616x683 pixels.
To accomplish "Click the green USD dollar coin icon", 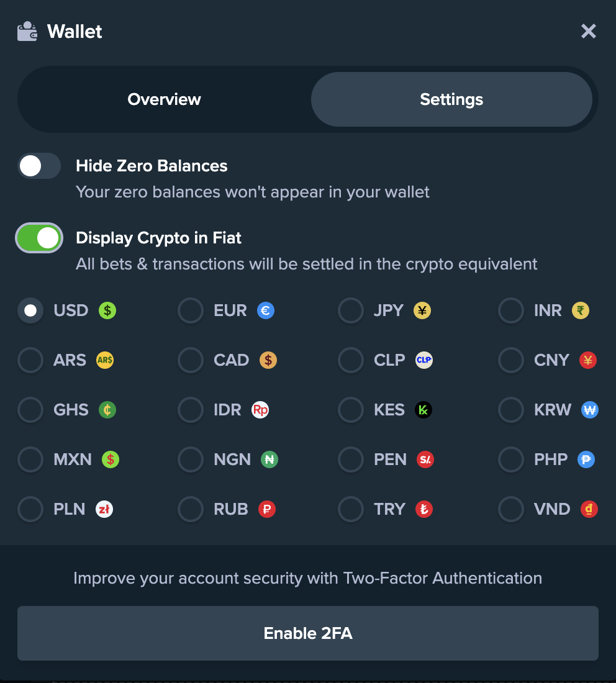I will [107, 310].
